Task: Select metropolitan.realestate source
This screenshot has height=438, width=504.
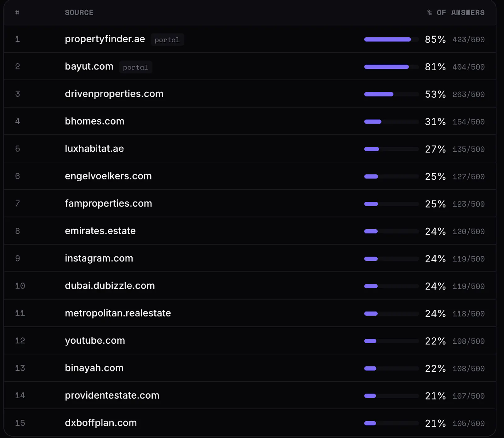Action: (x=118, y=313)
